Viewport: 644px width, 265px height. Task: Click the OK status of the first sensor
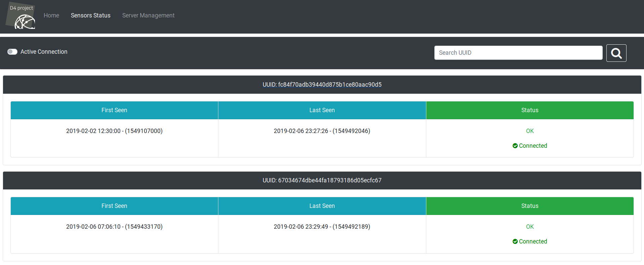[529, 131]
